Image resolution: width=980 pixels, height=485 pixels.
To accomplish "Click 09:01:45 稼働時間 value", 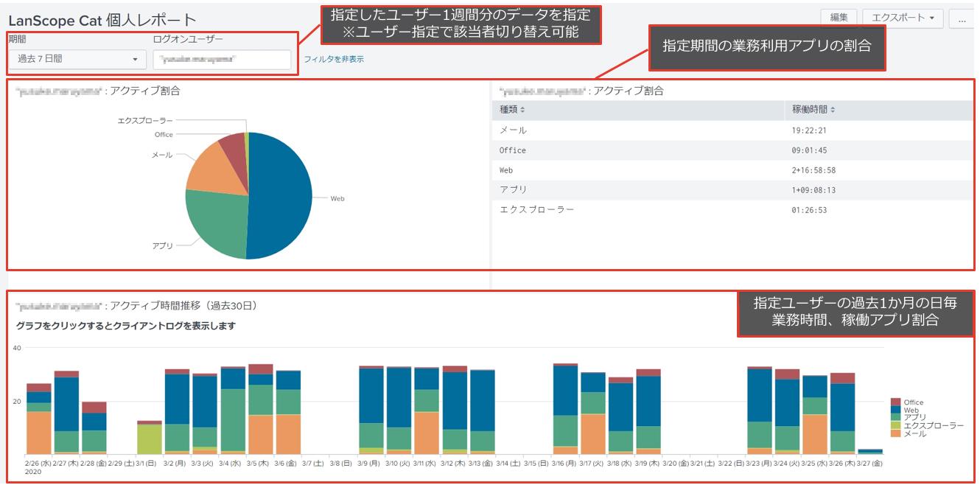I will point(809,150).
